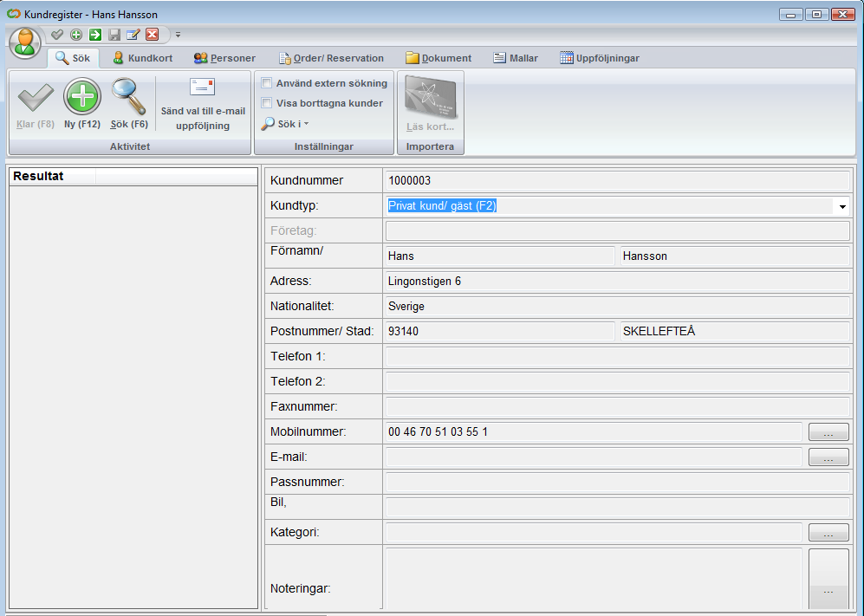Image resolution: width=864 pixels, height=616 pixels.
Task: Click the edit note pencil icon
Action: point(133,35)
